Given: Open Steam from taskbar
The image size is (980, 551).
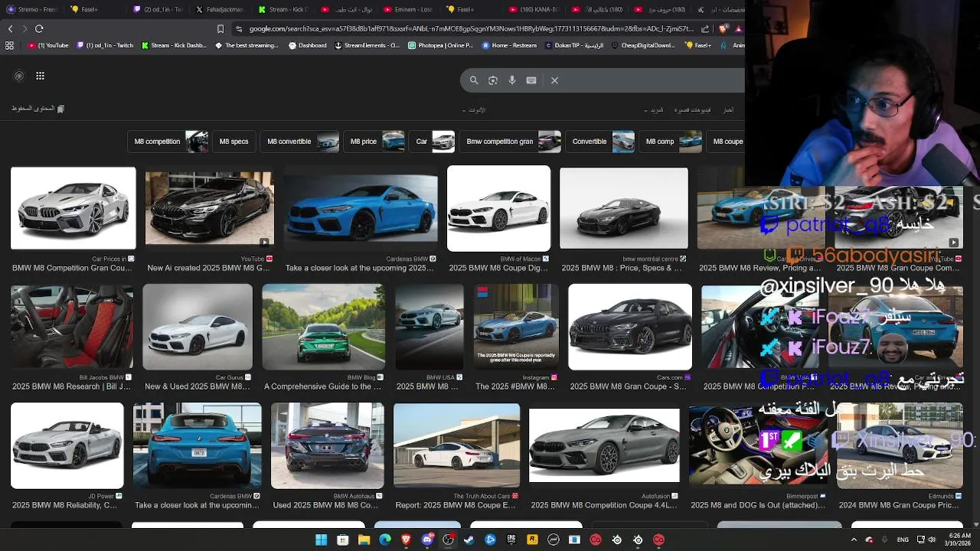Looking at the screenshot, I should 469,540.
